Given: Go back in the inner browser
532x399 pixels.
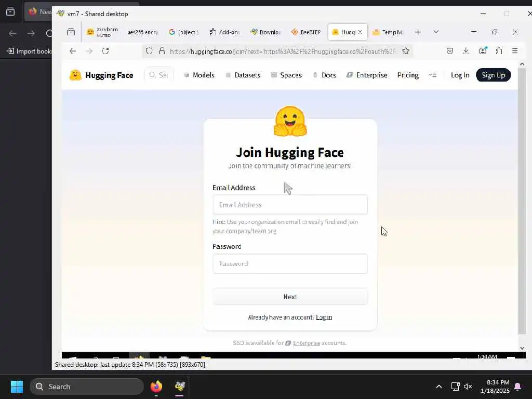Looking at the screenshot, I should click(x=73, y=51).
